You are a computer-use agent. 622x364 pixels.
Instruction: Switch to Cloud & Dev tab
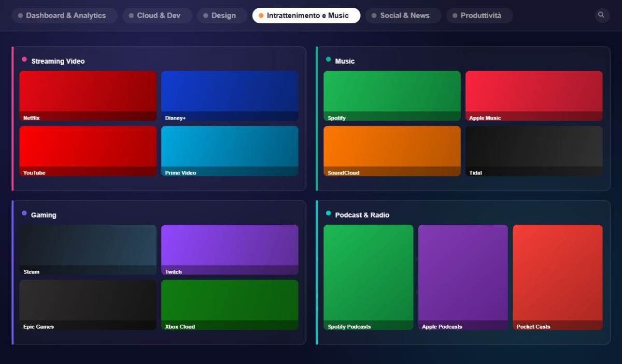click(157, 16)
